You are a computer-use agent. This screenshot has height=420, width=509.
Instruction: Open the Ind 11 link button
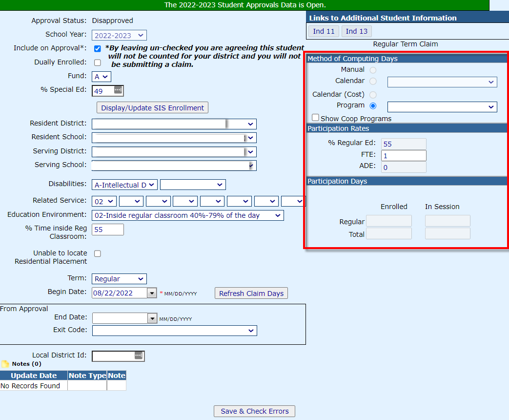coord(324,31)
